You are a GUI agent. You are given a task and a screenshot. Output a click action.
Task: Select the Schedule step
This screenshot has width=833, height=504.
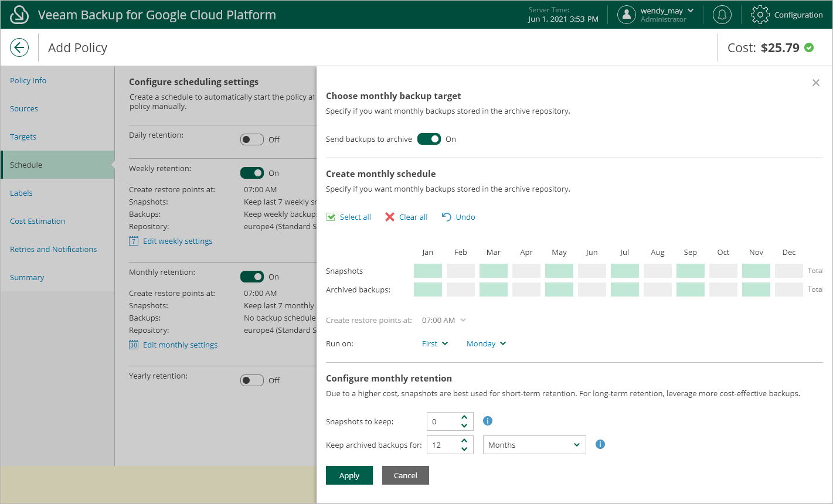coord(57,165)
